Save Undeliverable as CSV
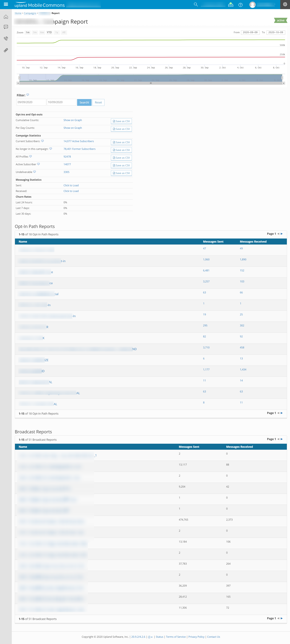 [x=121, y=173]
